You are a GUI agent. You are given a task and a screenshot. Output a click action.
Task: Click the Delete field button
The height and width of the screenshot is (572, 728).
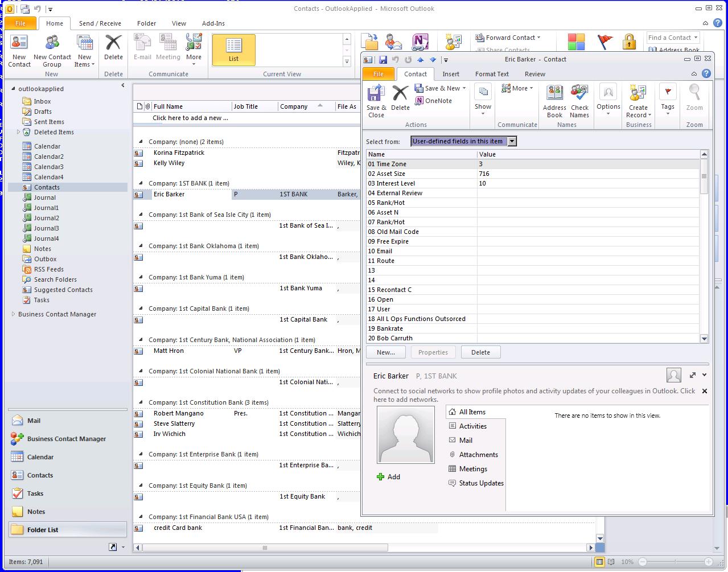480,352
